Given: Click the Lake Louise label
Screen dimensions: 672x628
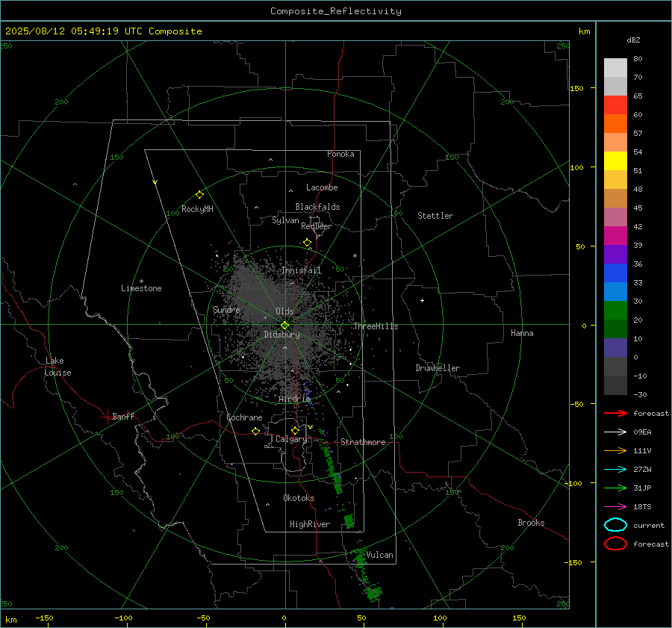Looking at the screenshot, I should pyautogui.click(x=57, y=367).
